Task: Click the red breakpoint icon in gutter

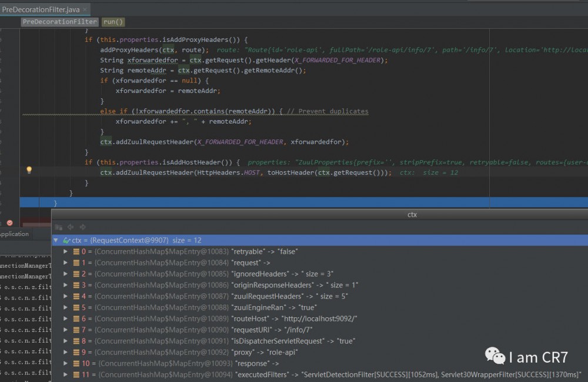Action: pyautogui.click(x=9, y=223)
